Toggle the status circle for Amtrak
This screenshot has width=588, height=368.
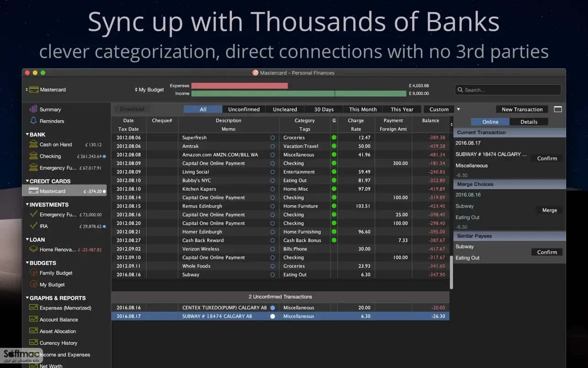(x=273, y=146)
